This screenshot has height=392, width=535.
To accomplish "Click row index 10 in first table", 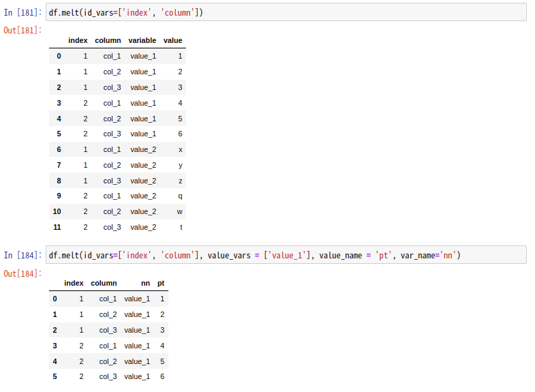I will pos(57,211).
